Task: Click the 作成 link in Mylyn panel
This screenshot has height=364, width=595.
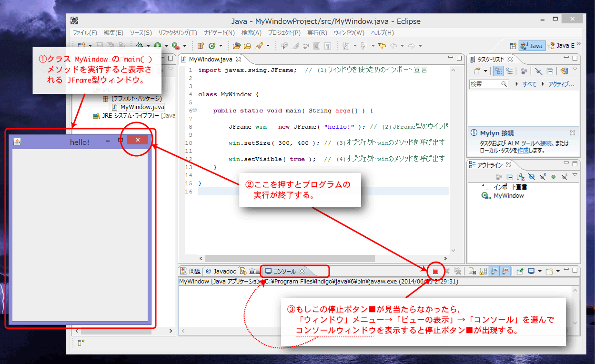Action: pyautogui.click(x=523, y=150)
